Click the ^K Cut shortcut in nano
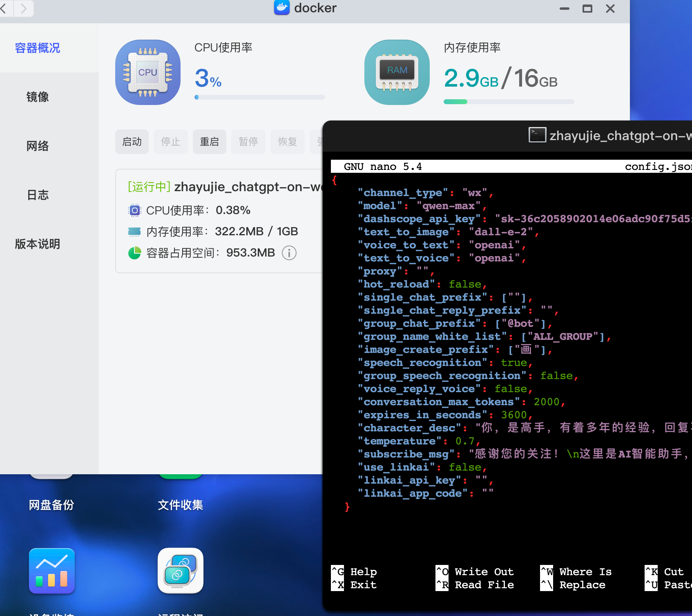 (x=664, y=571)
